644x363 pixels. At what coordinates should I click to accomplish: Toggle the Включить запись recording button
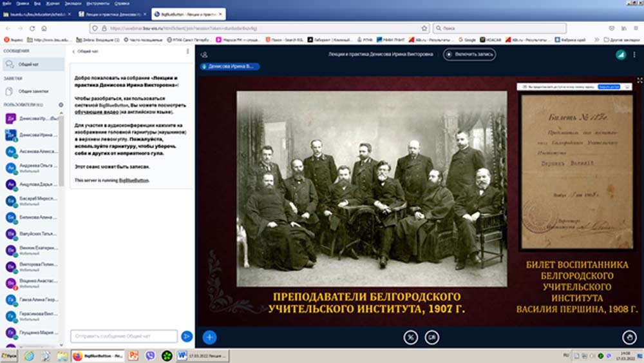[469, 55]
